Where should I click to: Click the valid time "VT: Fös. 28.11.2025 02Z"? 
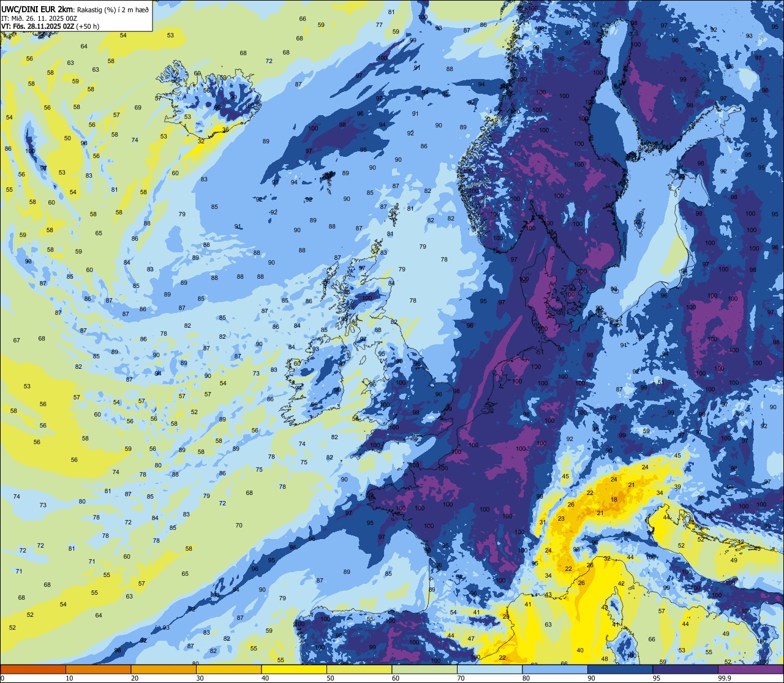pos(38,26)
